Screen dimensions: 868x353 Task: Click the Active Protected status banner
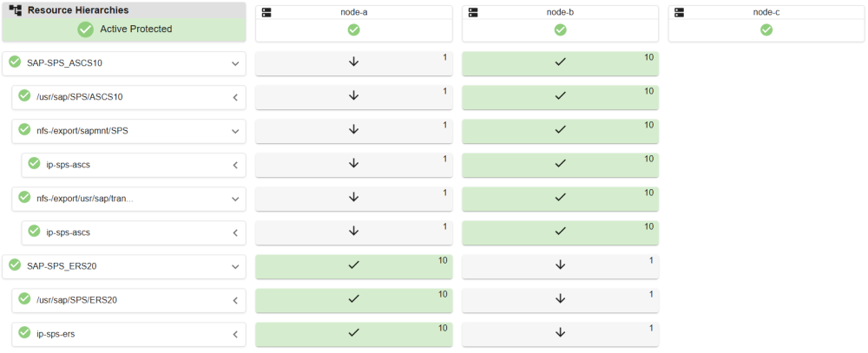(124, 29)
